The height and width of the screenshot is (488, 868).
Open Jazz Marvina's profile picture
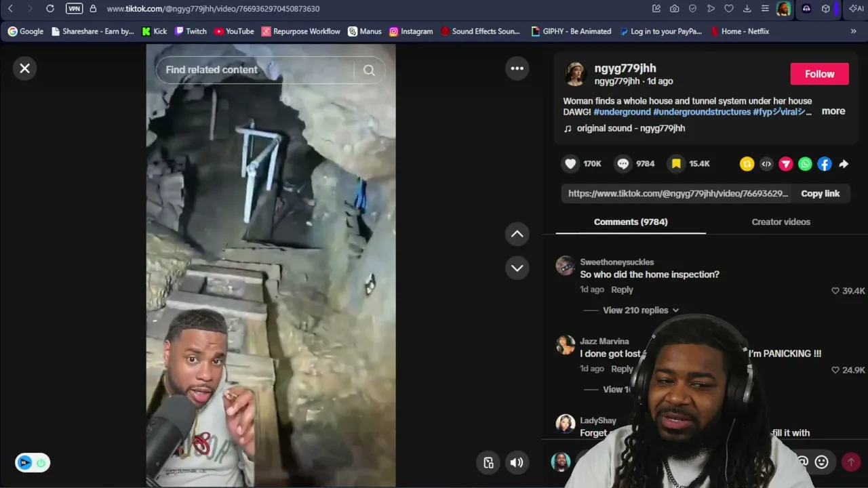coord(566,344)
